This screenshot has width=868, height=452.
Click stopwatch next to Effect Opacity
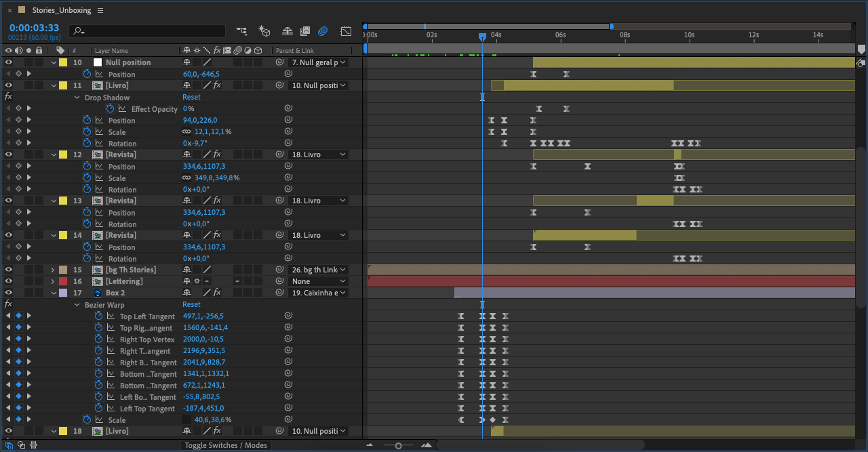pos(110,108)
